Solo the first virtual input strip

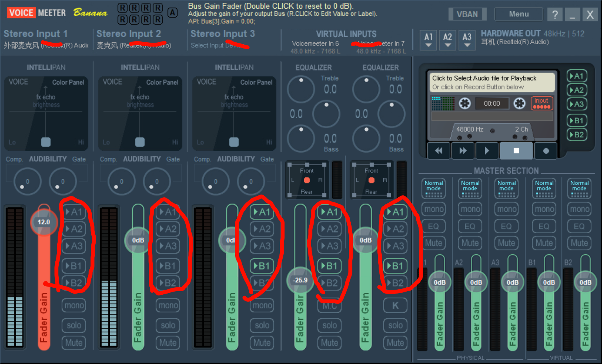330,325
